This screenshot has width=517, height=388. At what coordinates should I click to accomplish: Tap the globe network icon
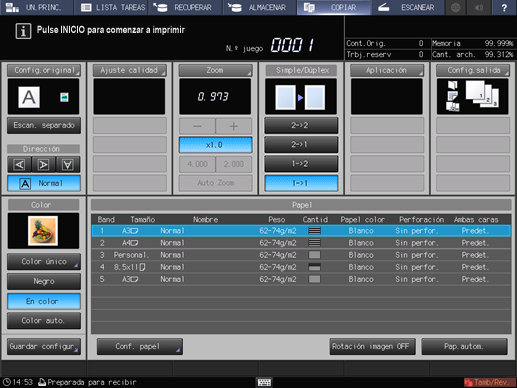(x=455, y=7)
